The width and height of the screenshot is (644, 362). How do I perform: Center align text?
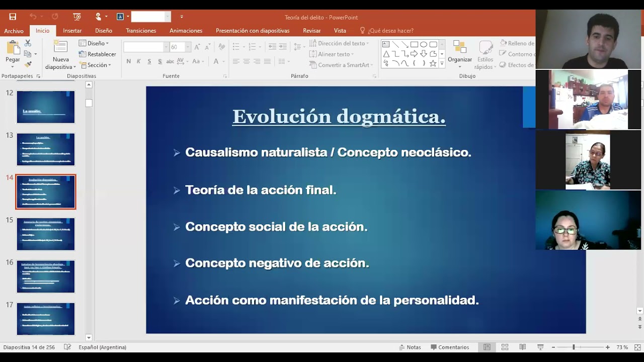(x=247, y=61)
